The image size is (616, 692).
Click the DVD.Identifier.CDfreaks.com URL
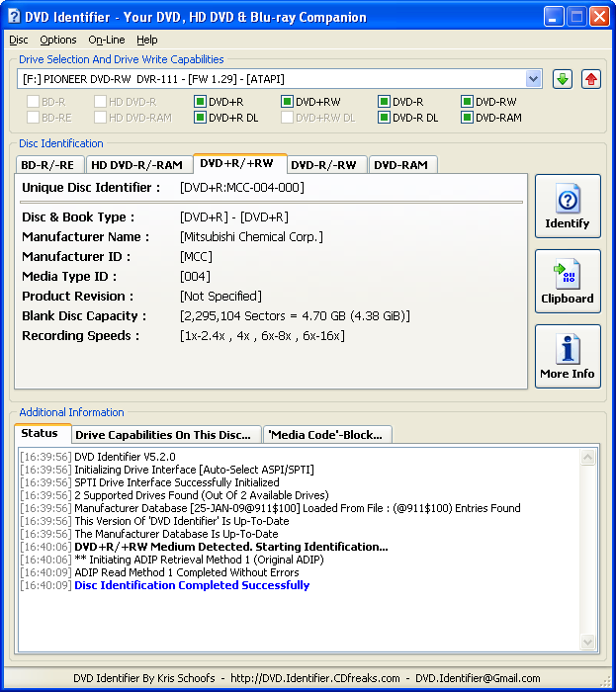(315, 678)
